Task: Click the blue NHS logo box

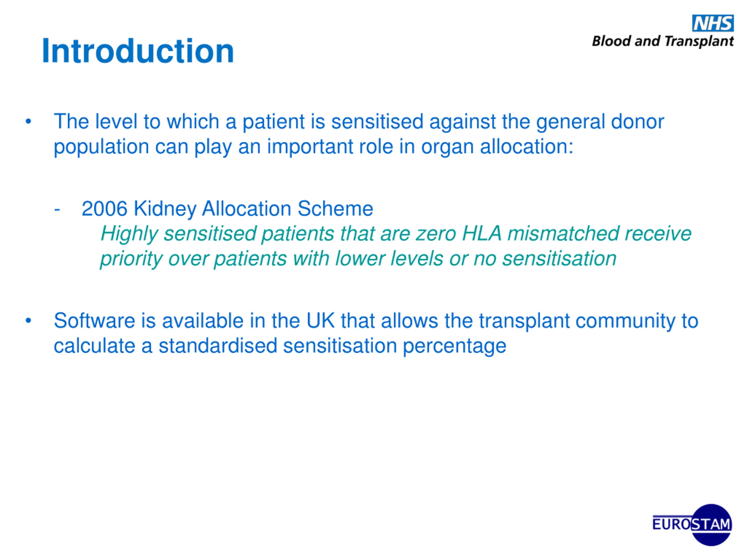Action: coord(713,23)
